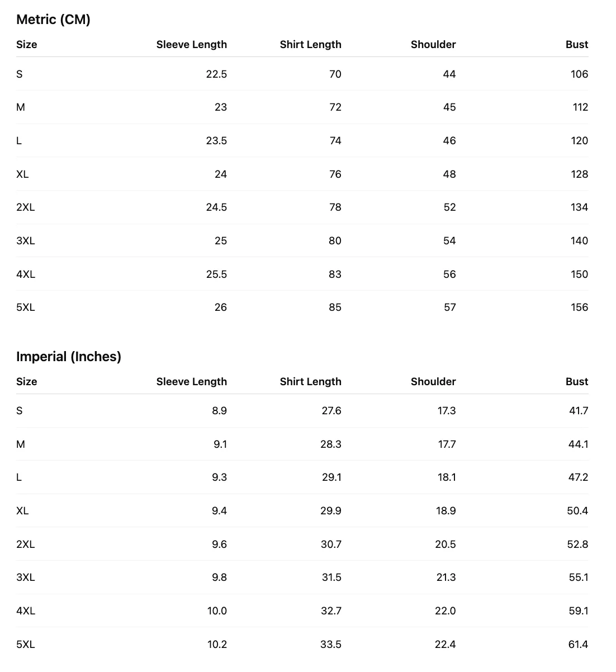Select the Sleeve Length header in Metric table
The width and height of the screenshot is (616, 672).
192,45
